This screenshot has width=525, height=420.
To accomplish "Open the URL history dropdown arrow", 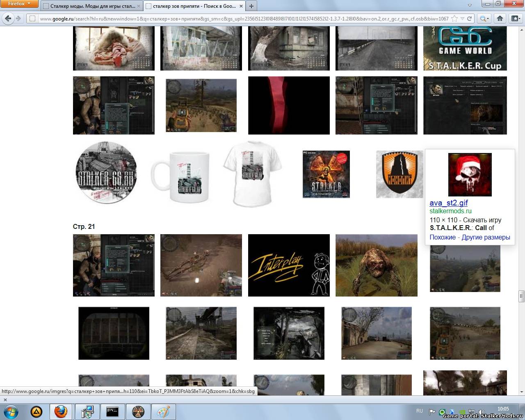I will coord(462,18).
